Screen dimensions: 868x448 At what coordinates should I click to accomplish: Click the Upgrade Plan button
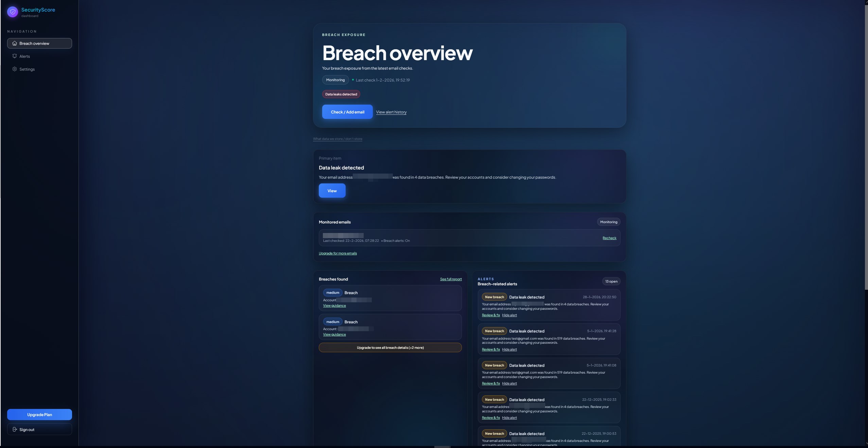pyautogui.click(x=39, y=414)
